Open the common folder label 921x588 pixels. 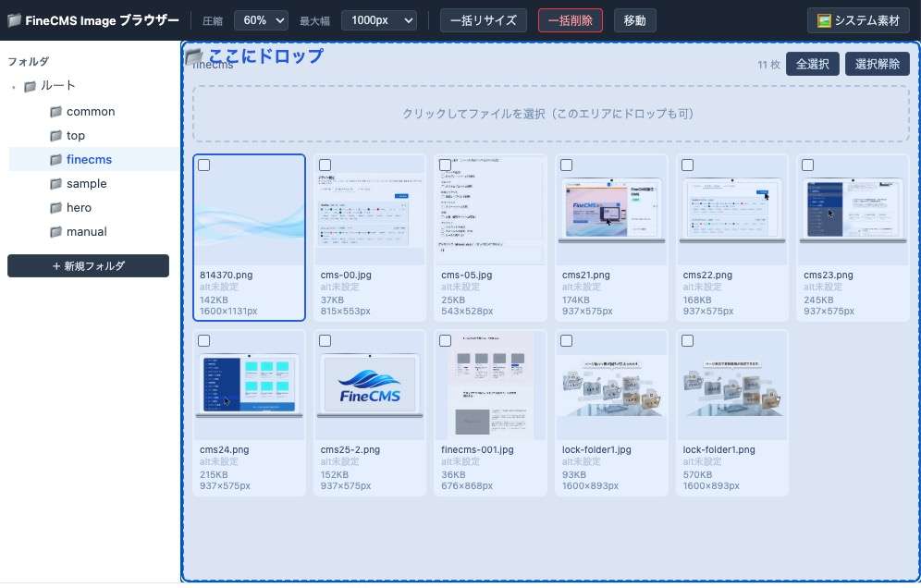click(91, 112)
